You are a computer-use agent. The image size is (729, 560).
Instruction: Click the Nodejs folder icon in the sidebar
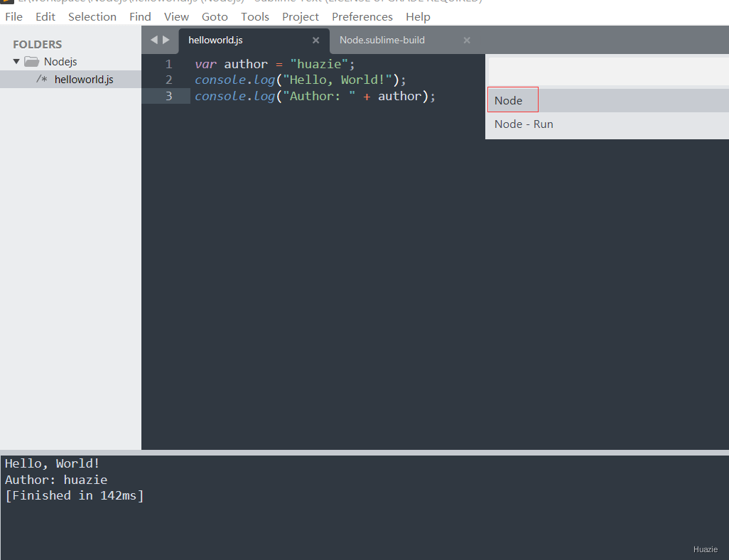point(31,61)
